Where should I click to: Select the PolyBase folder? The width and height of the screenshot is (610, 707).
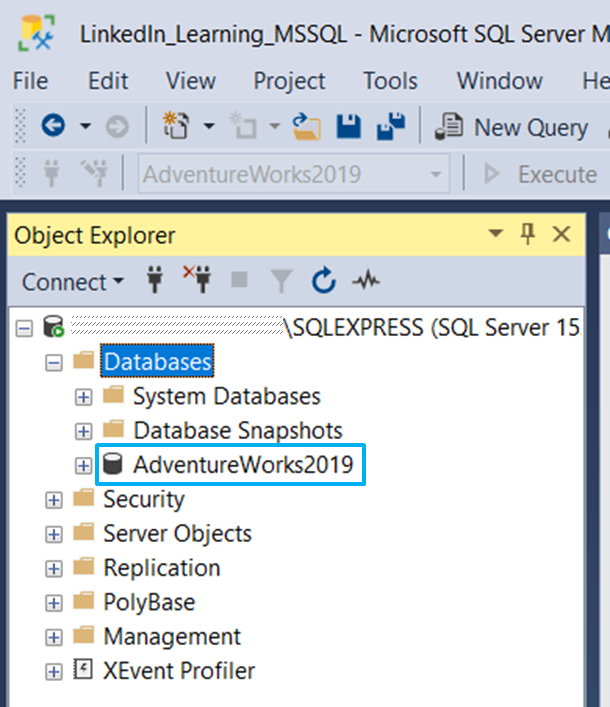(x=149, y=602)
